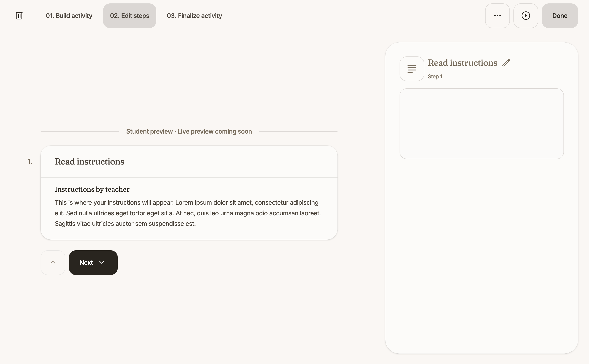Screen dimensions: 589x364
Task: Open the 03. Finalize activity tab
Action: pos(194,16)
